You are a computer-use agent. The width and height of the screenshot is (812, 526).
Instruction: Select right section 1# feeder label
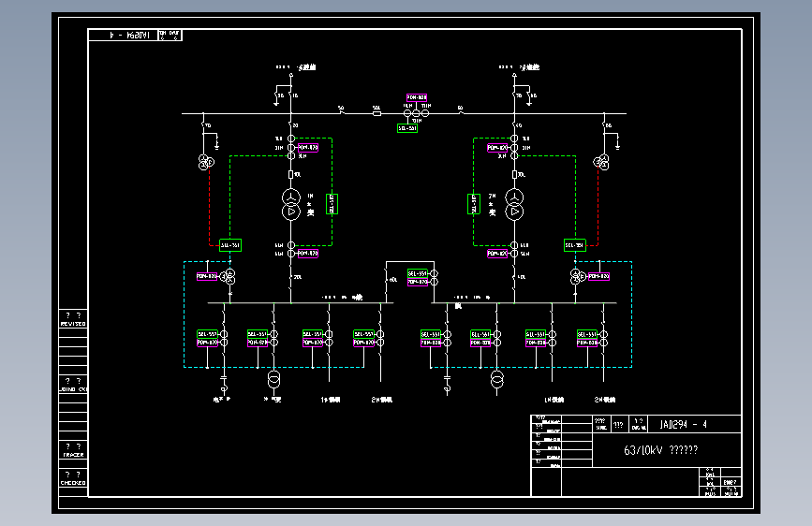554,400
